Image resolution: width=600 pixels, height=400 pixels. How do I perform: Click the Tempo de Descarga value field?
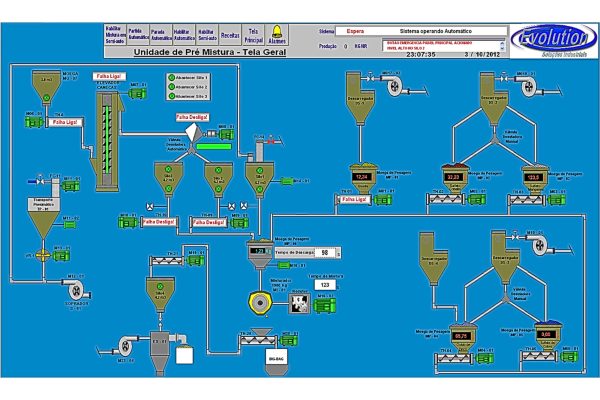(325, 253)
